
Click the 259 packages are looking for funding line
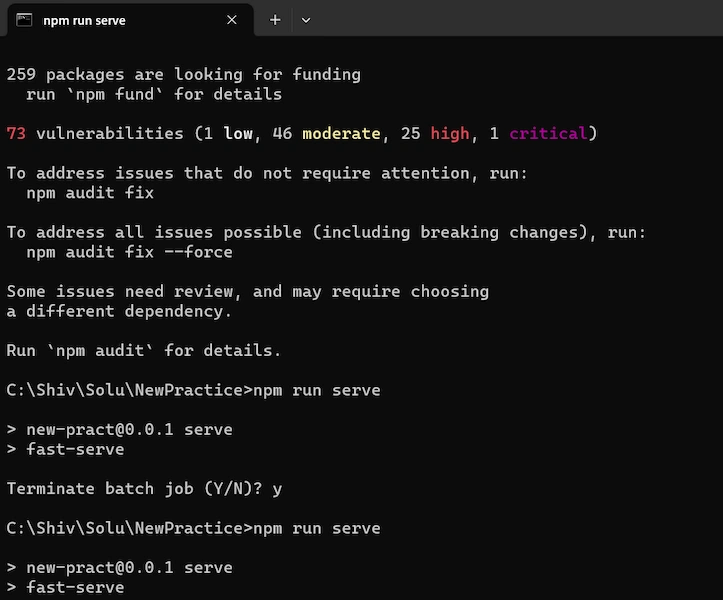click(184, 74)
